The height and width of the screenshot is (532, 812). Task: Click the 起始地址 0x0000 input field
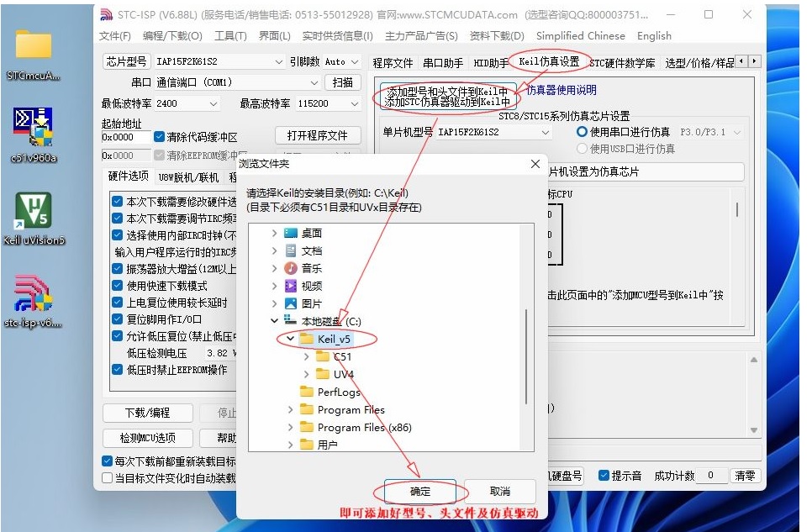(126, 137)
